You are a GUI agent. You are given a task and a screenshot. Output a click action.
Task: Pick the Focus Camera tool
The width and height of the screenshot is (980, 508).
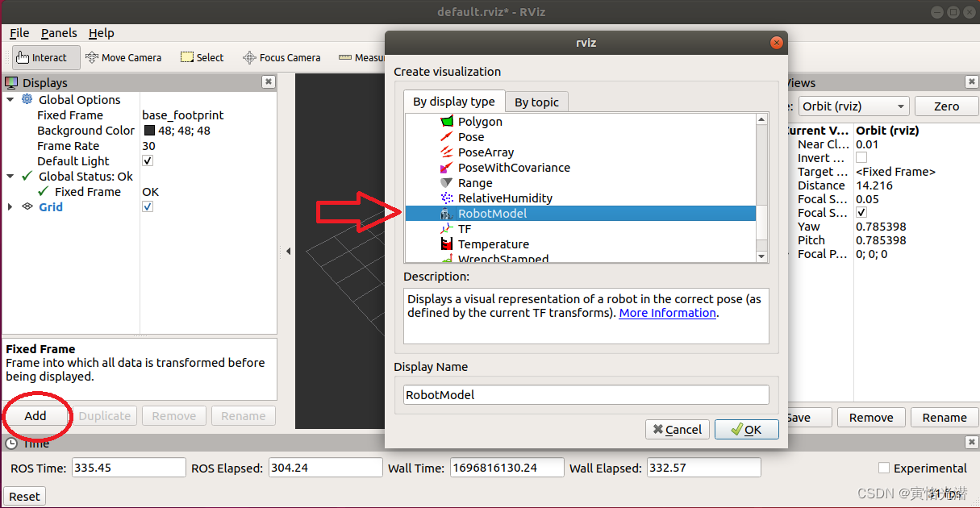click(282, 57)
